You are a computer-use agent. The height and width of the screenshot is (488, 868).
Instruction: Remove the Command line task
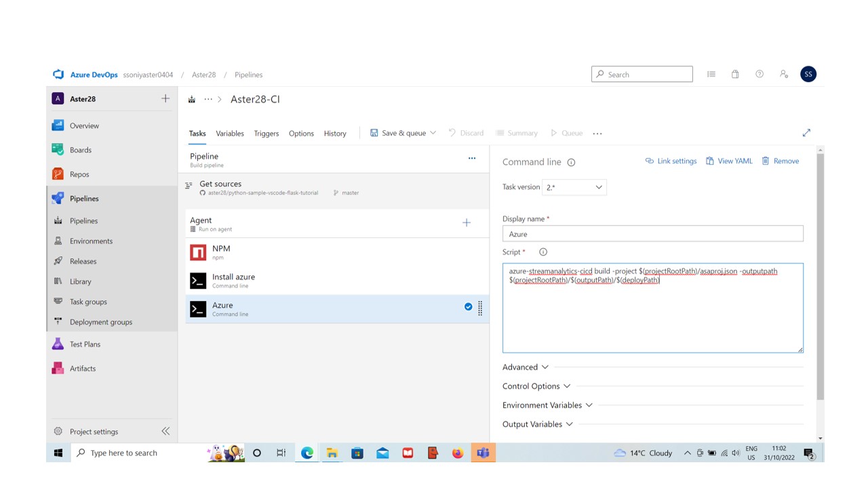780,161
